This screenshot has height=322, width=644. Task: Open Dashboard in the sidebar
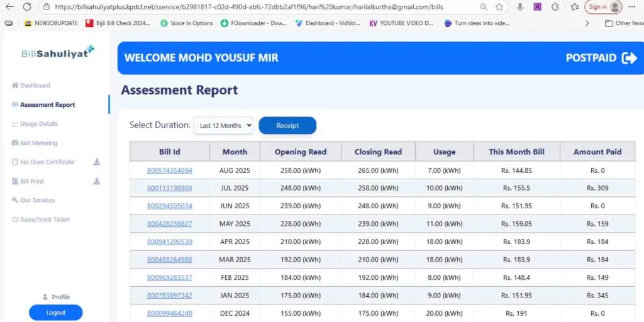tap(35, 86)
